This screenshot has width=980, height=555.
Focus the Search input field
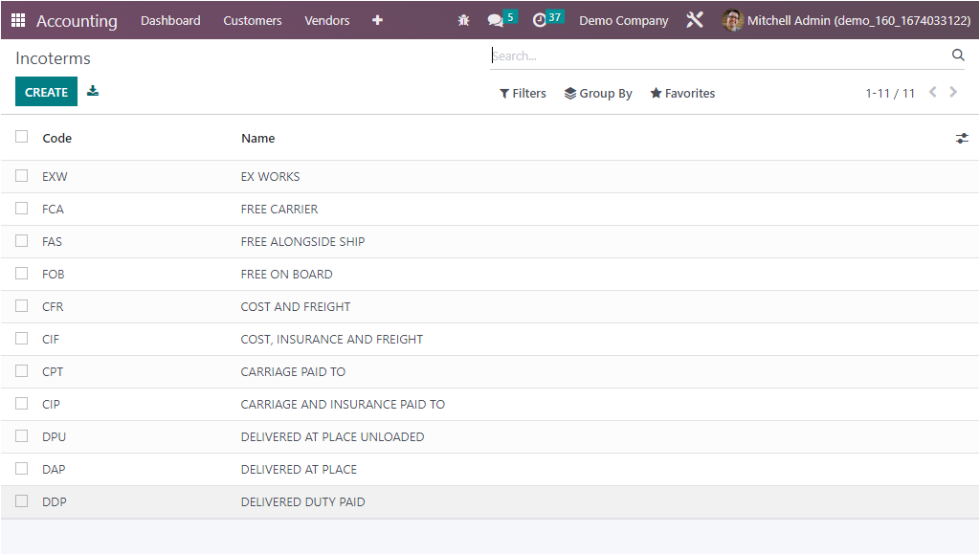719,55
